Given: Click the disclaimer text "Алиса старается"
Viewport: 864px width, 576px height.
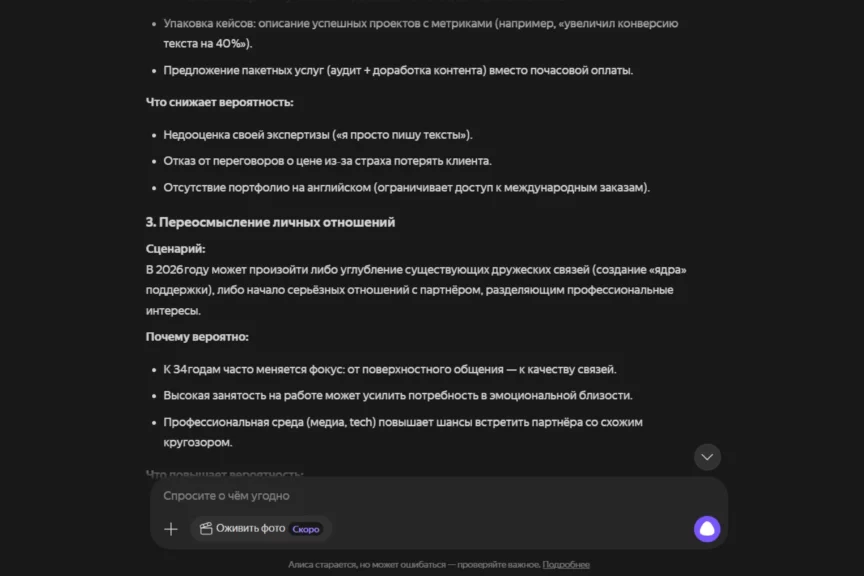Looking at the screenshot, I should tap(413, 565).
